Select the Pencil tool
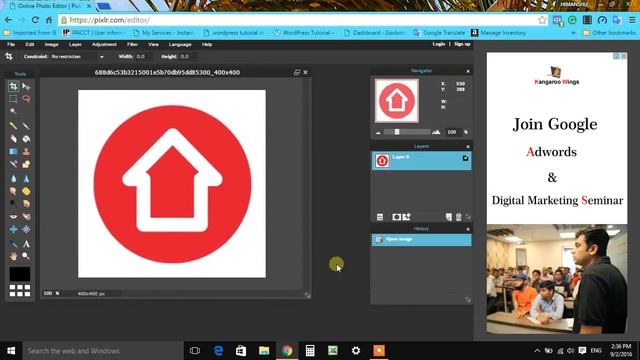Image resolution: width=640 pixels, height=360 pixels. 13,126
